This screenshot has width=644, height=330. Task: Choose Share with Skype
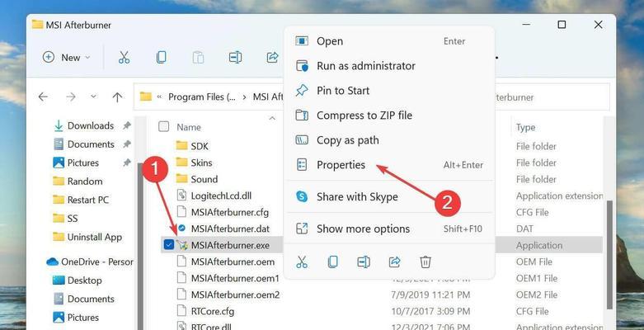coord(389,197)
